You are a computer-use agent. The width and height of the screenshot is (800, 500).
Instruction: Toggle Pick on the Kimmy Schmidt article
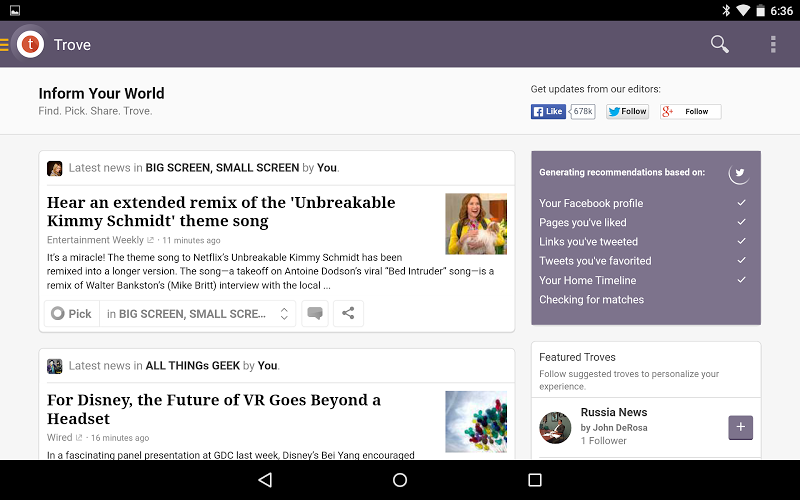[x=71, y=313]
